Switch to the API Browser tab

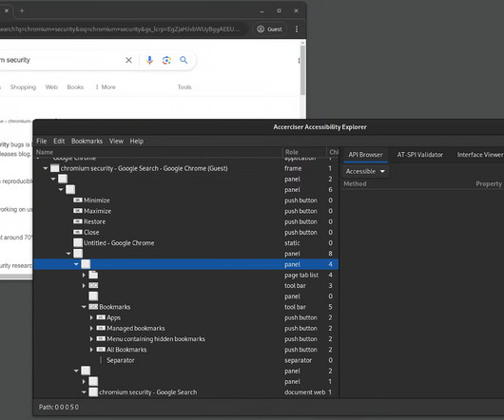[365, 155]
